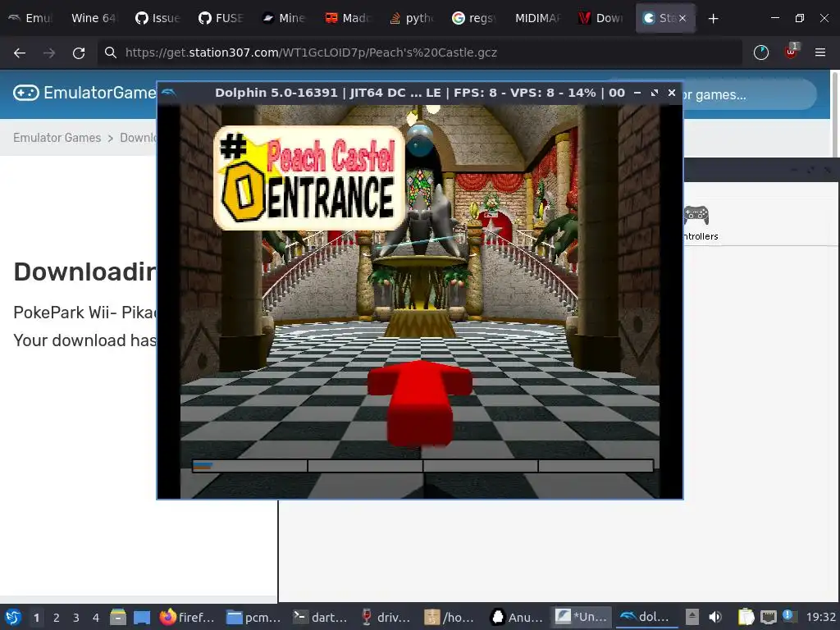This screenshot has width=840, height=630.
Task: Switch to workspace 3
Action: pyautogui.click(x=76, y=618)
